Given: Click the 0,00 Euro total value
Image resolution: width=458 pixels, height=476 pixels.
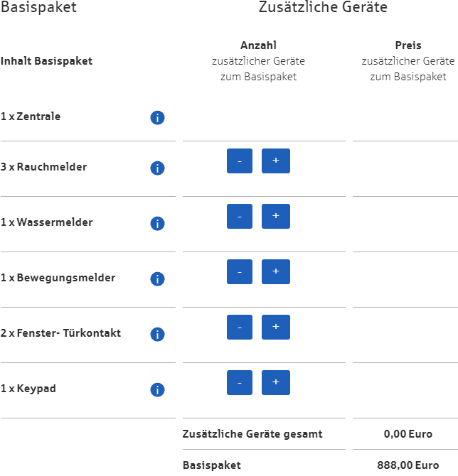Looking at the screenshot, I should tap(408, 434).
